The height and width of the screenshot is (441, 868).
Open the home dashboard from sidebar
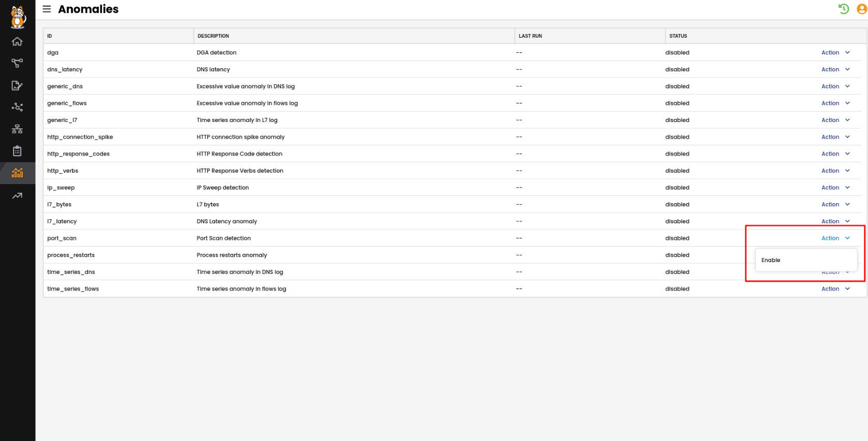[x=18, y=41]
